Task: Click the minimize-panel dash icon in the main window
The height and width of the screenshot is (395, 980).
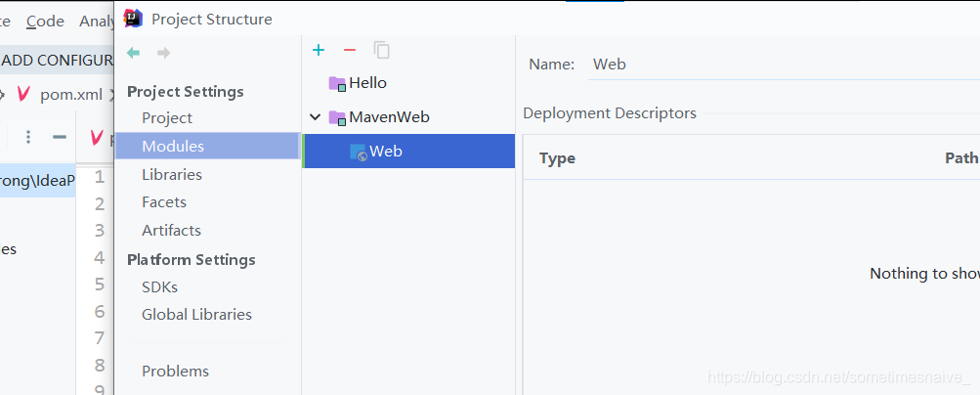Action: tap(60, 138)
